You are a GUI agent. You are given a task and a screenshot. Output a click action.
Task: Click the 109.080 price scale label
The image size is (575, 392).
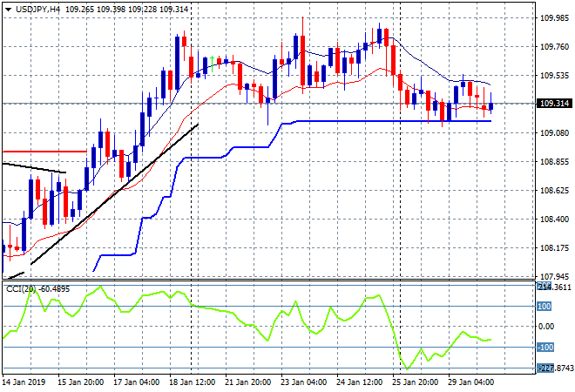click(x=555, y=132)
